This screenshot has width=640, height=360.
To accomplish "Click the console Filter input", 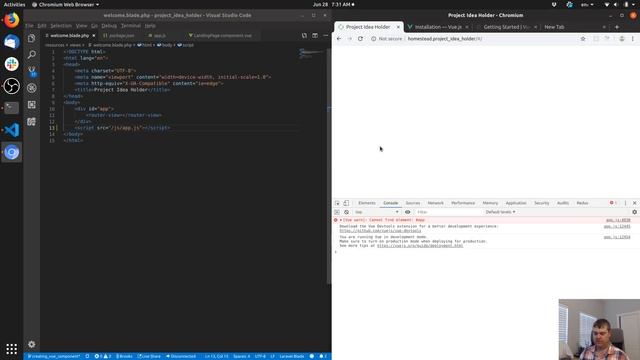I will pos(448,212).
